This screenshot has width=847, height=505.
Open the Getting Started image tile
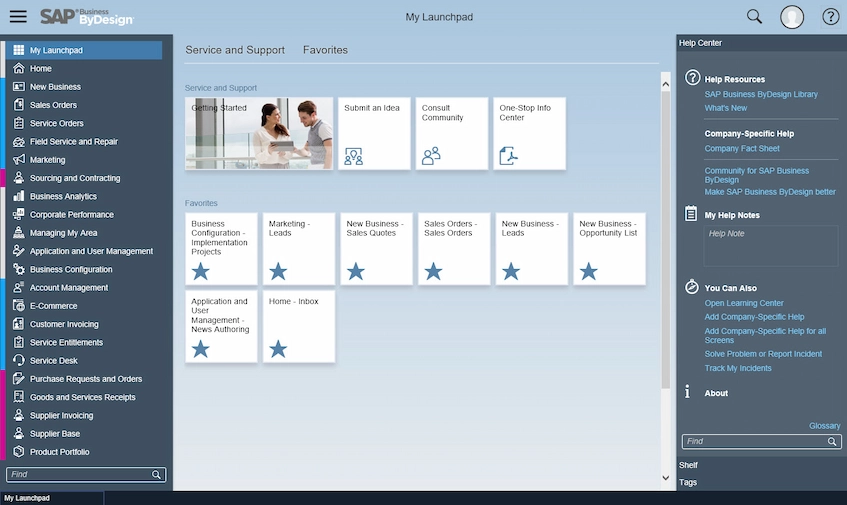[259, 133]
